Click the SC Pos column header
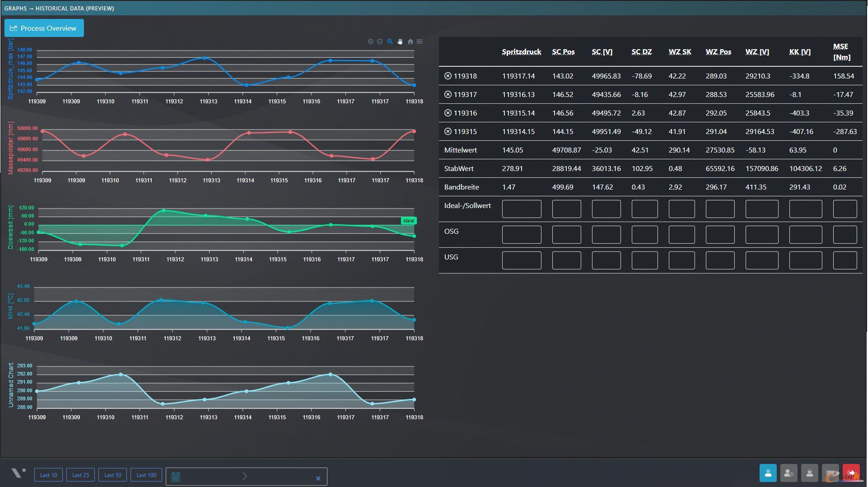 tap(563, 52)
